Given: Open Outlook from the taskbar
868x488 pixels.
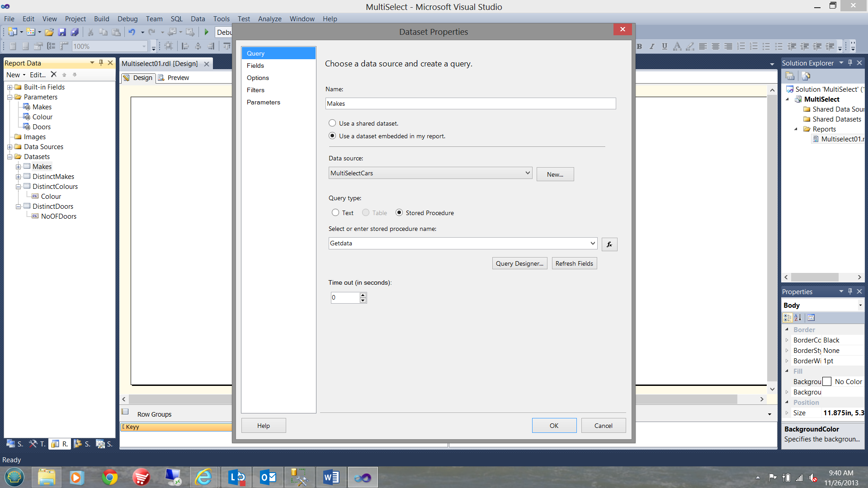Looking at the screenshot, I should [268, 477].
